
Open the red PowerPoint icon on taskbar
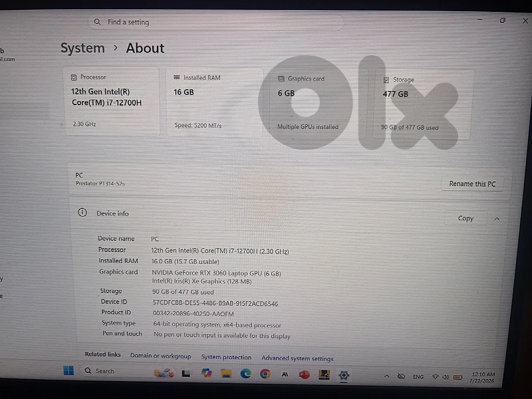(x=305, y=374)
